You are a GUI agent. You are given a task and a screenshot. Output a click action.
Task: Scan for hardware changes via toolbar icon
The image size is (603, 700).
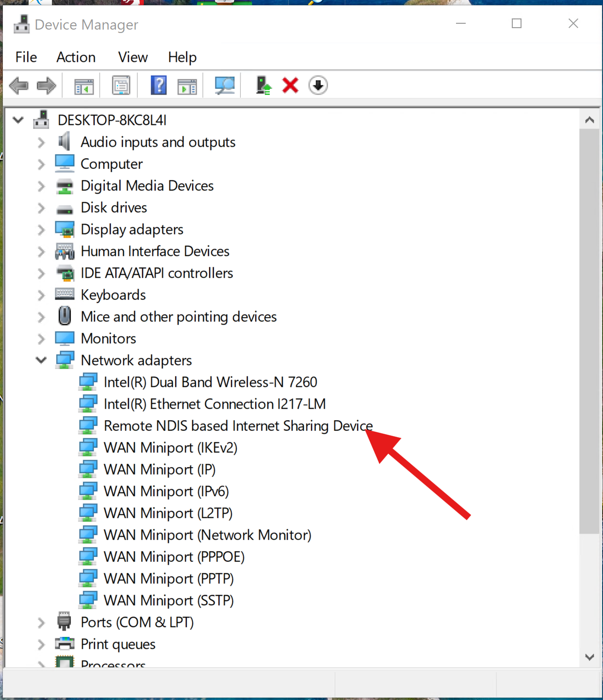click(x=225, y=86)
